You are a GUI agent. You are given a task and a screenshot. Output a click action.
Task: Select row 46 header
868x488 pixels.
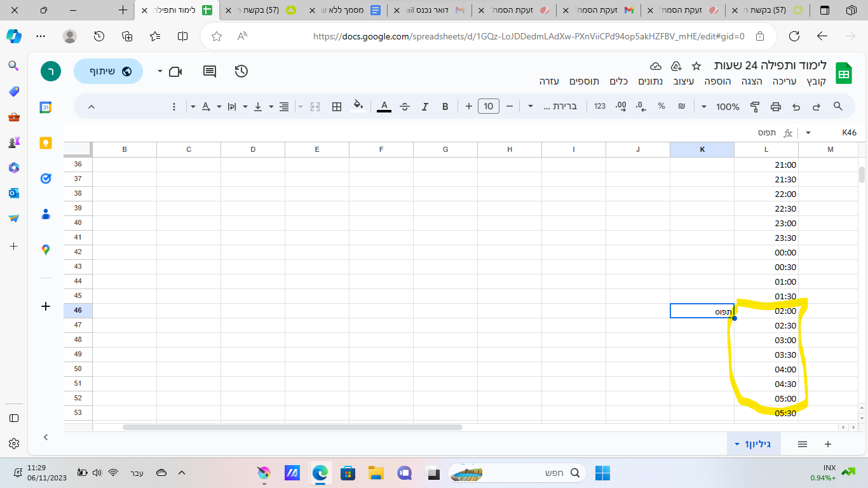(x=78, y=311)
